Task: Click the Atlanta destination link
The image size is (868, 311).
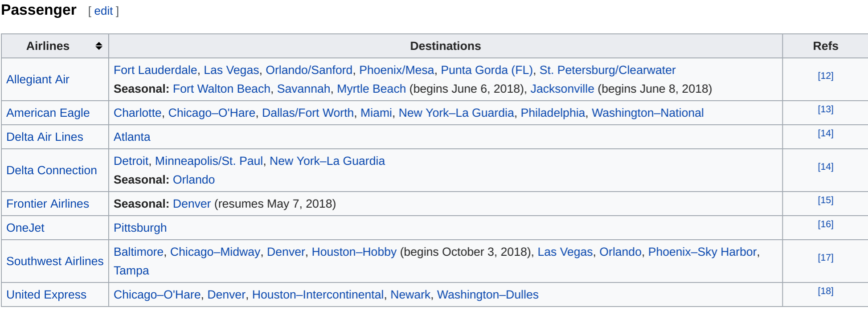Action: point(132,137)
